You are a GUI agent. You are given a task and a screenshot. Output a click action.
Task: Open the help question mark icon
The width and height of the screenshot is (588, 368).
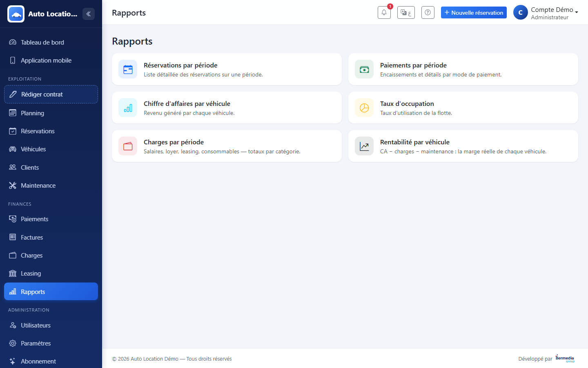(428, 13)
